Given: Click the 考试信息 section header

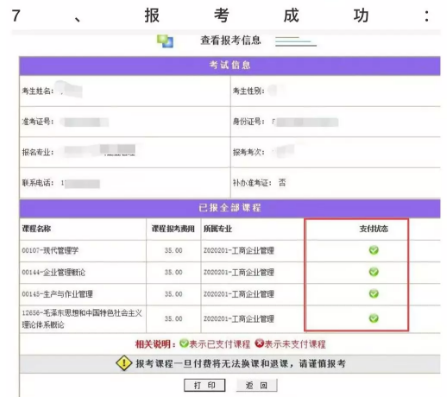Looking at the screenshot, I should click(x=230, y=65).
